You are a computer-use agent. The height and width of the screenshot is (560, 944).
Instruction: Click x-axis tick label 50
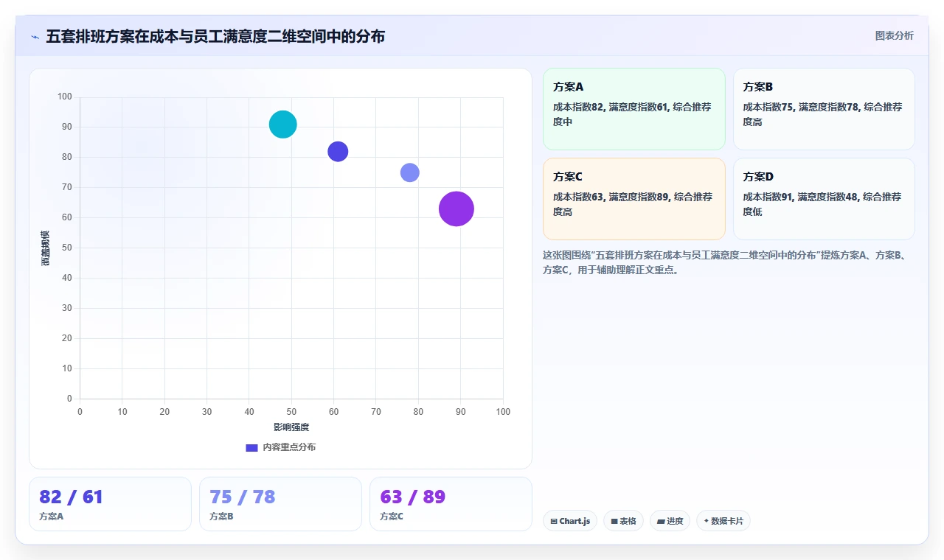coord(291,412)
